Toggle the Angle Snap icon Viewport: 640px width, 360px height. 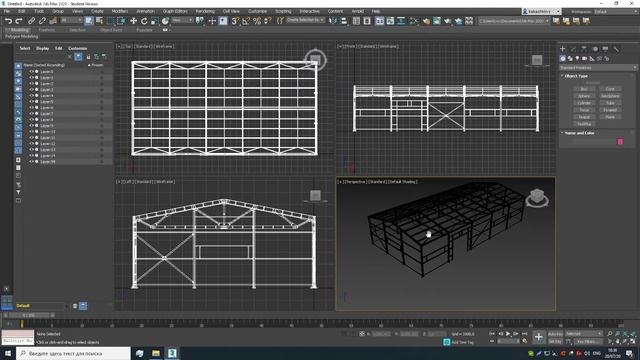(x=246, y=21)
